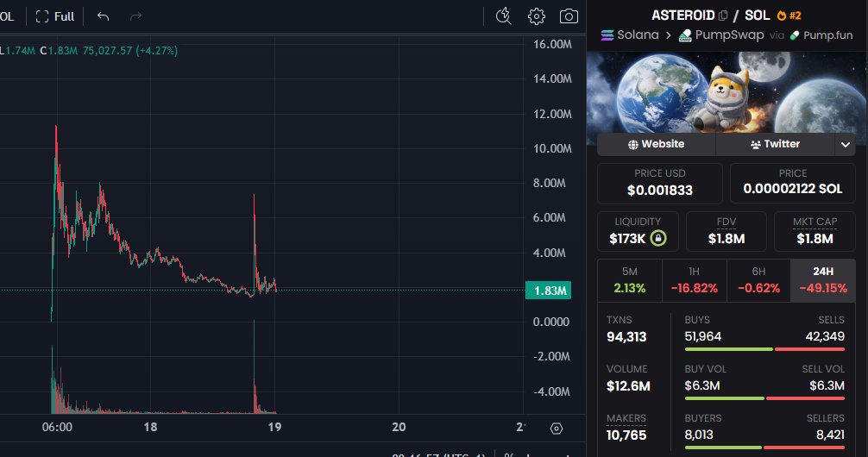Open the Pump.fun link
868x457 pixels.
click(x=821, y=34)
